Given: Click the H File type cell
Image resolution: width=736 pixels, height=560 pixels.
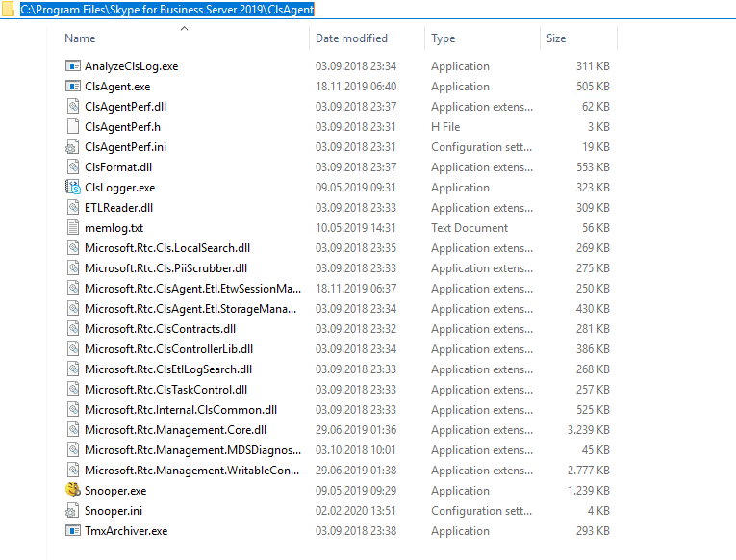Looking at the screenshot, I should (x=445, y=127).
